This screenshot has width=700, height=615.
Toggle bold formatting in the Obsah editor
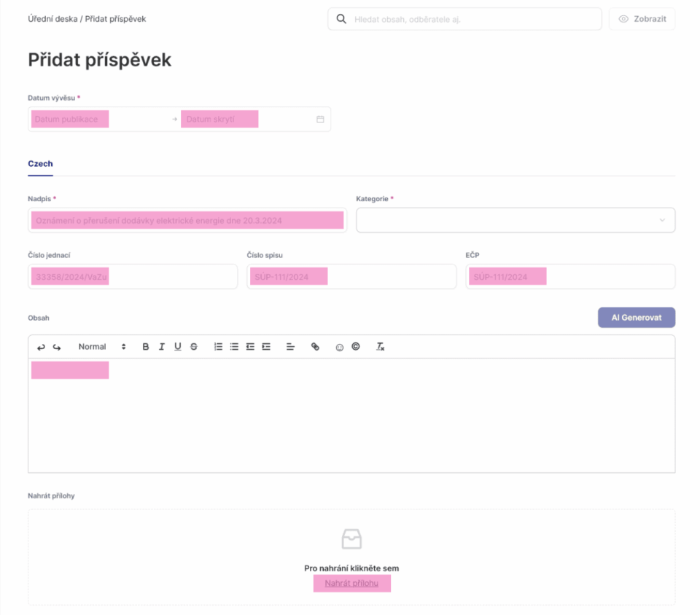coord(146,347)
